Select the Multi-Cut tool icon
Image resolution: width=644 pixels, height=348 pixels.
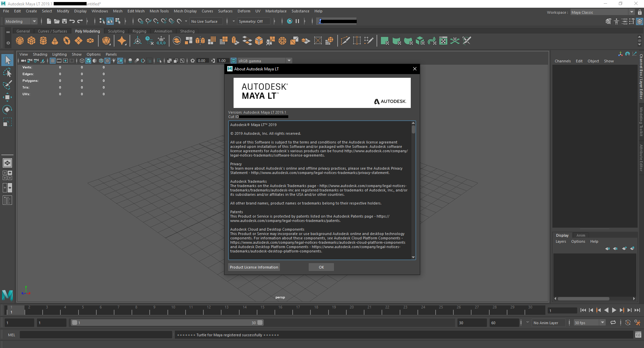pyautogui.click(x=345, y=41)
